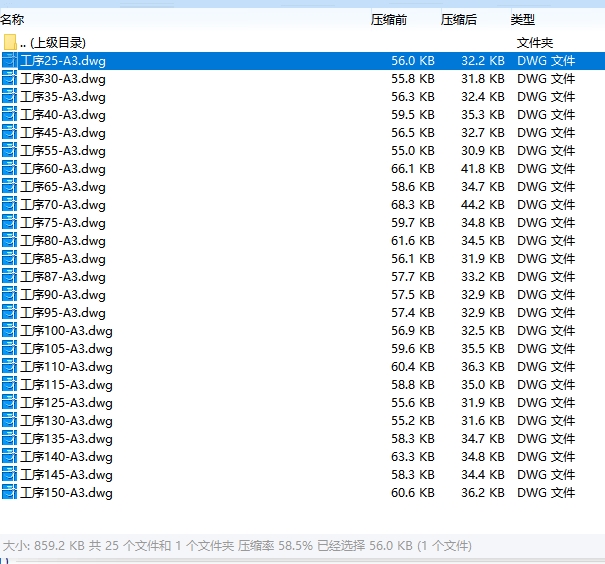The image size is (605, 564).
Task: Click the DWG icon beside 工序125-A3.dwg
Action: point(10,403)
